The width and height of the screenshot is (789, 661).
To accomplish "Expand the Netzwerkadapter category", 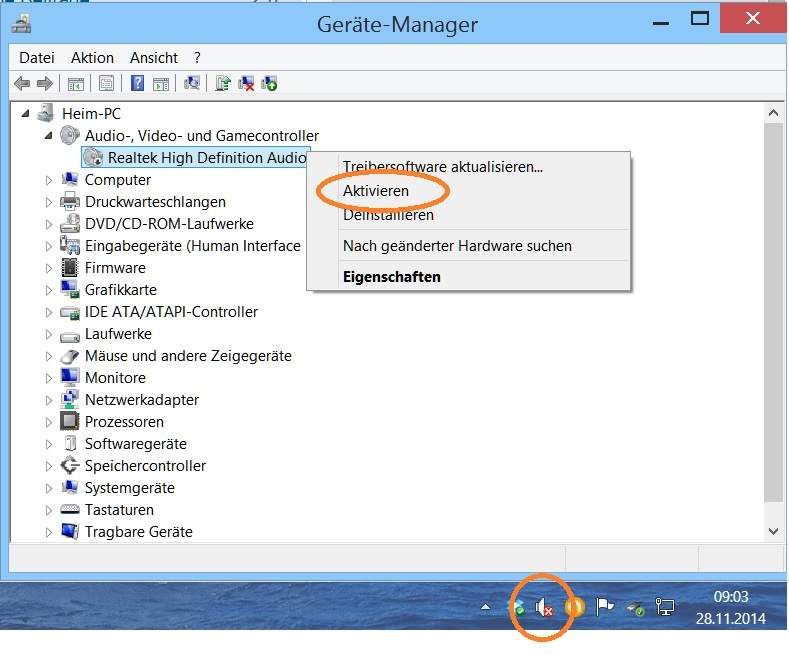I will point(48,400).
